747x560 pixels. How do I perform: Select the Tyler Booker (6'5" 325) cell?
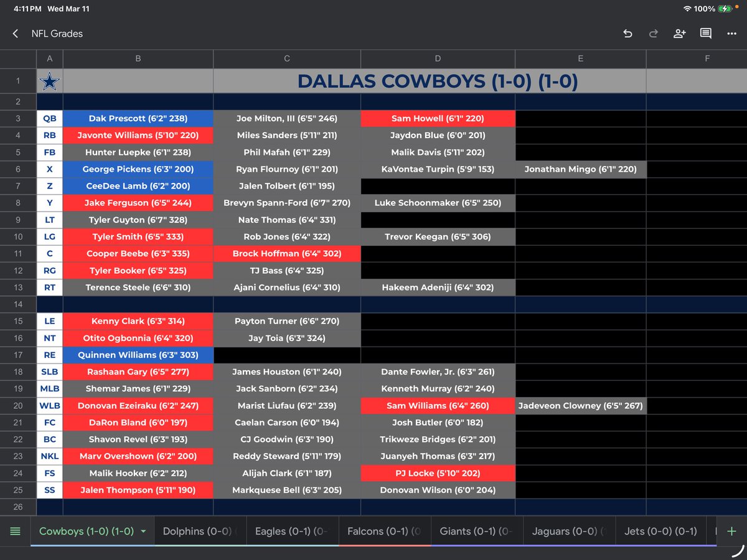[x=138, y=271]
